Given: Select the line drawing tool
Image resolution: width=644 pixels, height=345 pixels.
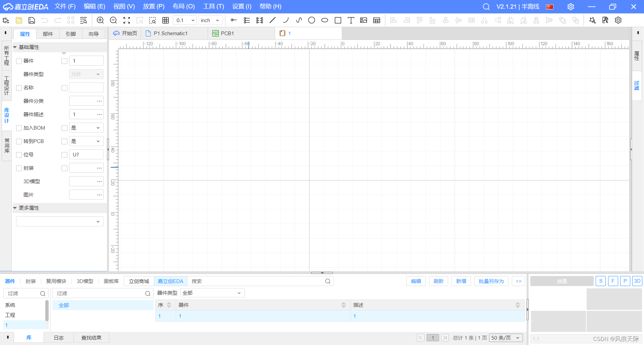Looking at the screenshot, I should 273,20.
